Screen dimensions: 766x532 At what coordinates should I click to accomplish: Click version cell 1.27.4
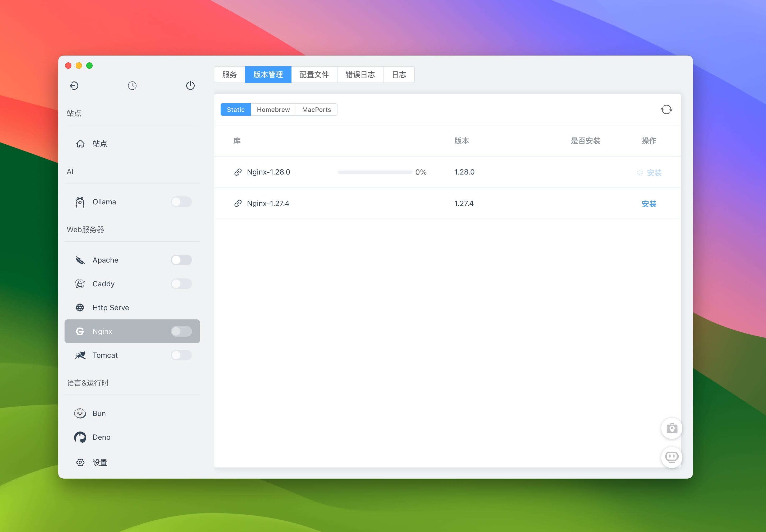[x=464, y=203]
